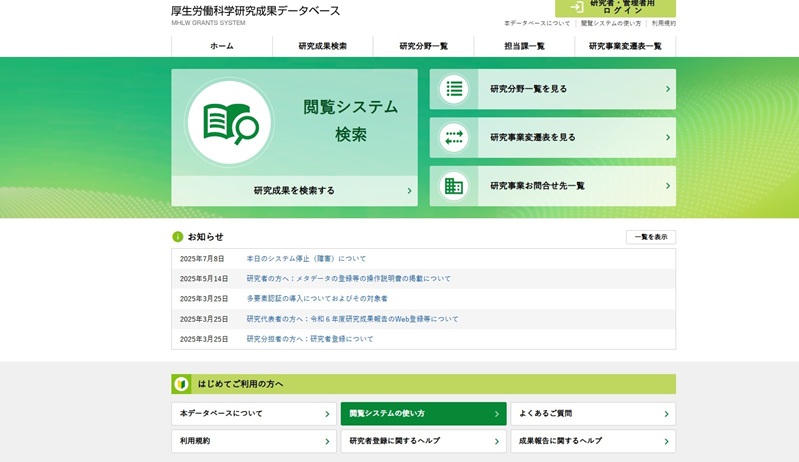Click the book-and-magnifier search system icon

tap(230, 122)
